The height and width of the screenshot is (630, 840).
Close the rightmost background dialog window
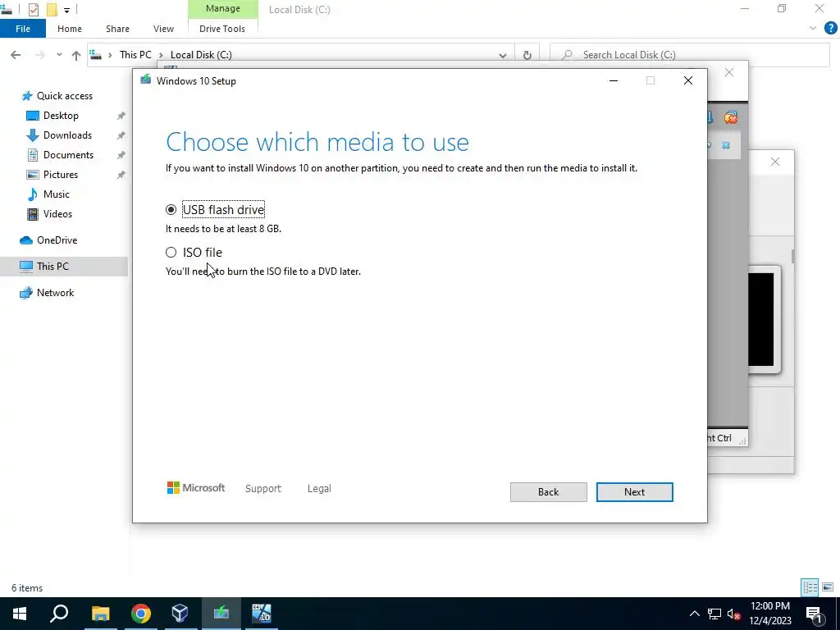[x=774, y=162]
